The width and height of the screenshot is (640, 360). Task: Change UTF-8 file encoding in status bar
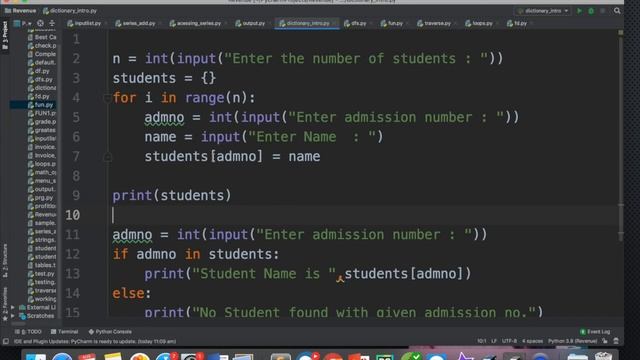[509, 341]
